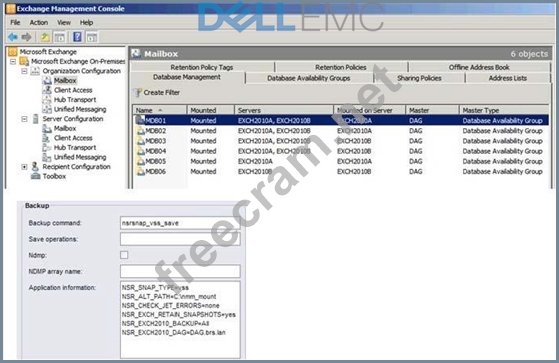559x363 pixels.
Task: Click MDB06 servers cell EXCH2010B
Action: coord(255,172)
